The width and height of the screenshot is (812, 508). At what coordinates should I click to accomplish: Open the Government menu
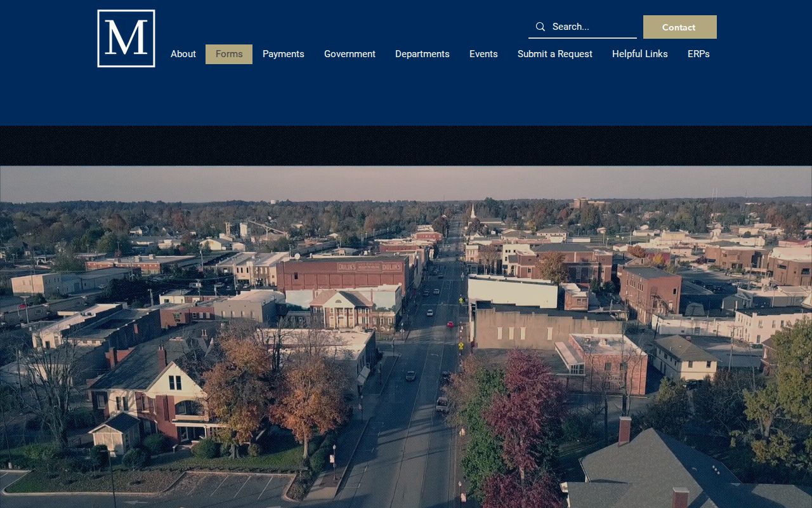[x=350, y=54]
